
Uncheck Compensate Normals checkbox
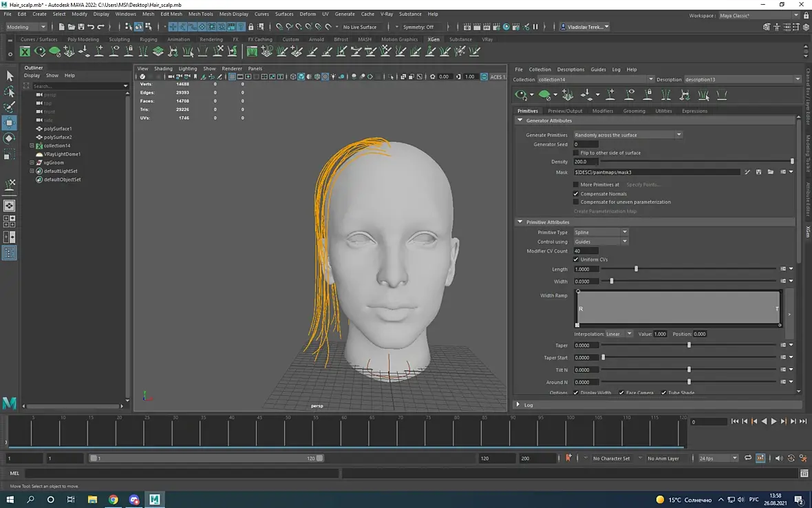point(576,194)
